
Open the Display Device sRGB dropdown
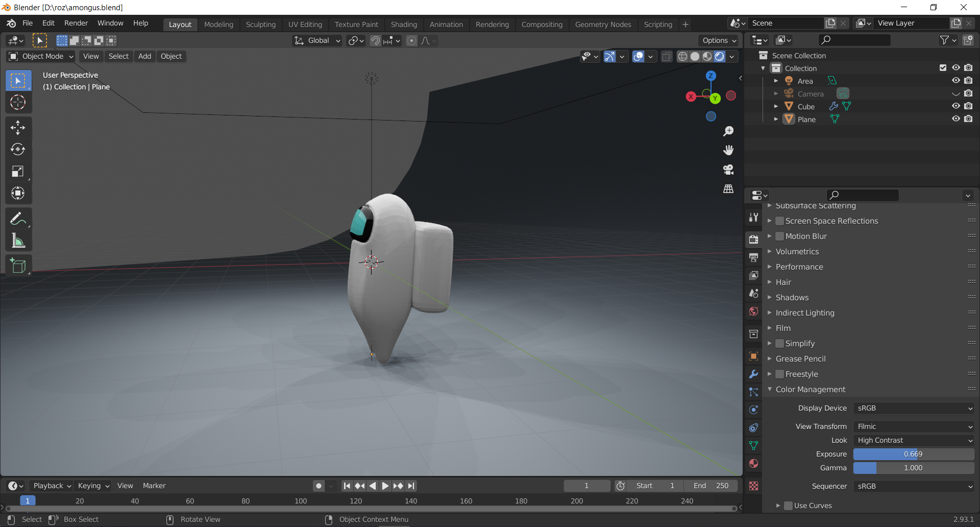[914, 408]
